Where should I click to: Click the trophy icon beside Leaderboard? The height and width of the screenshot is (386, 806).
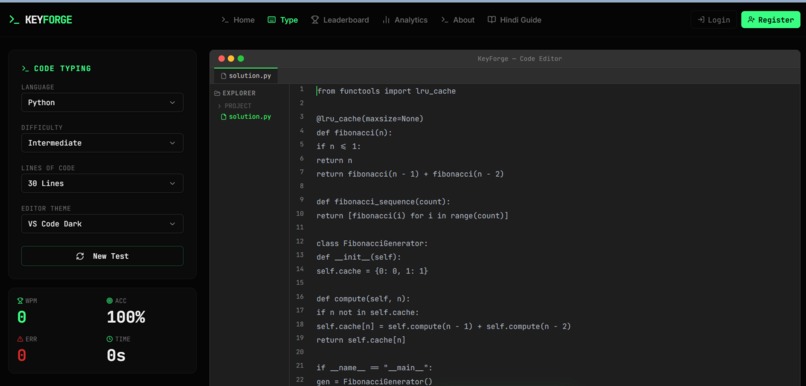(315, 20)
